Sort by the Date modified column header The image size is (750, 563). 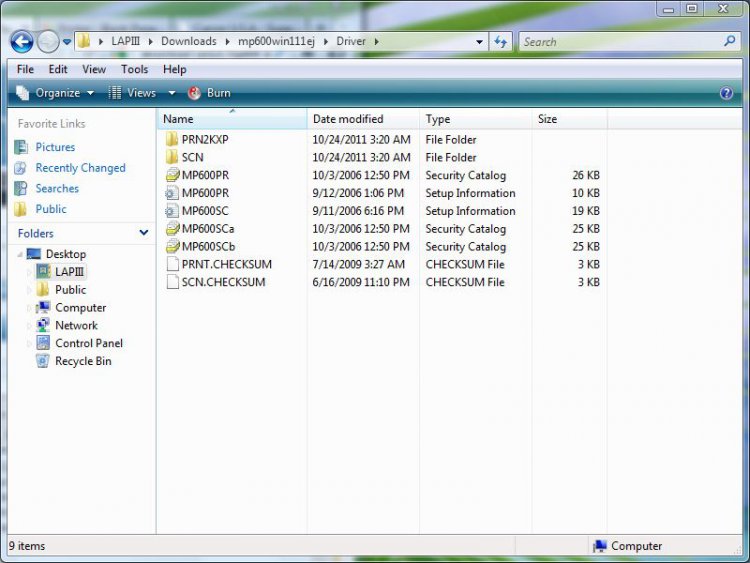(364, 119)
